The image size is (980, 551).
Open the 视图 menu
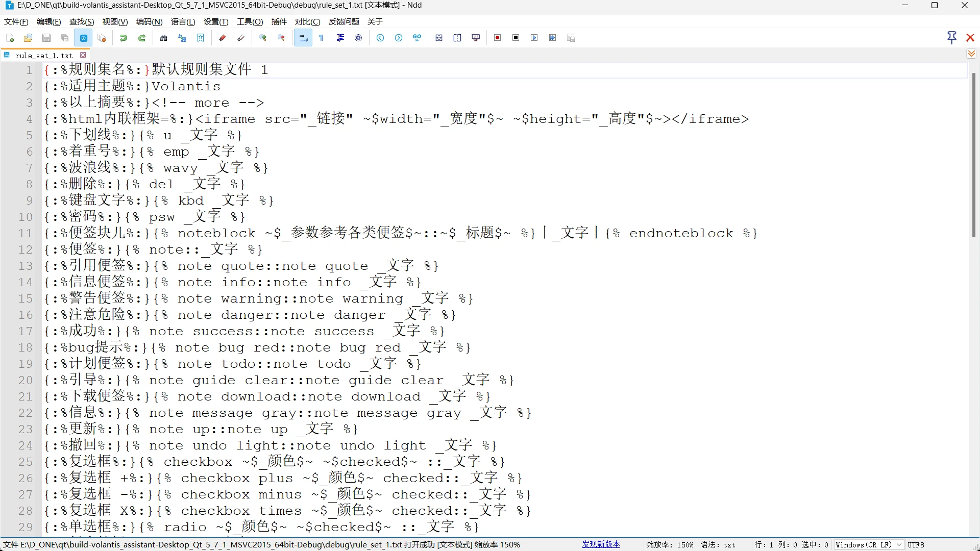pos(114,21)
